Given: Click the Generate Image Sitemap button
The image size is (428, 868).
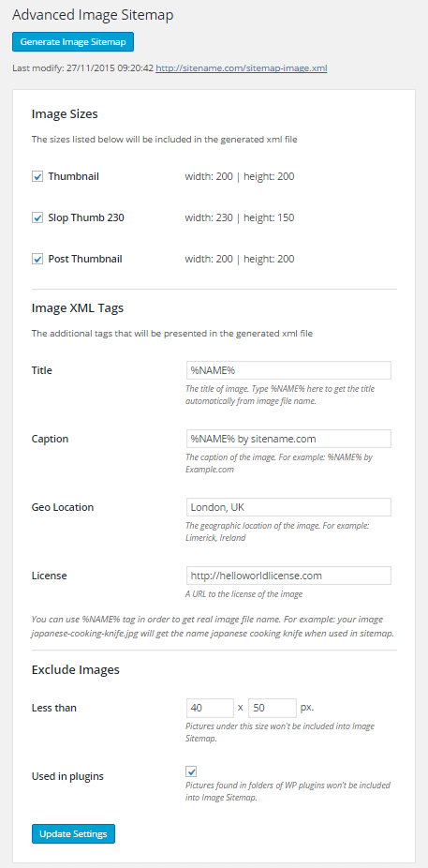Looking at the screenshot, I should click(73, 41).
